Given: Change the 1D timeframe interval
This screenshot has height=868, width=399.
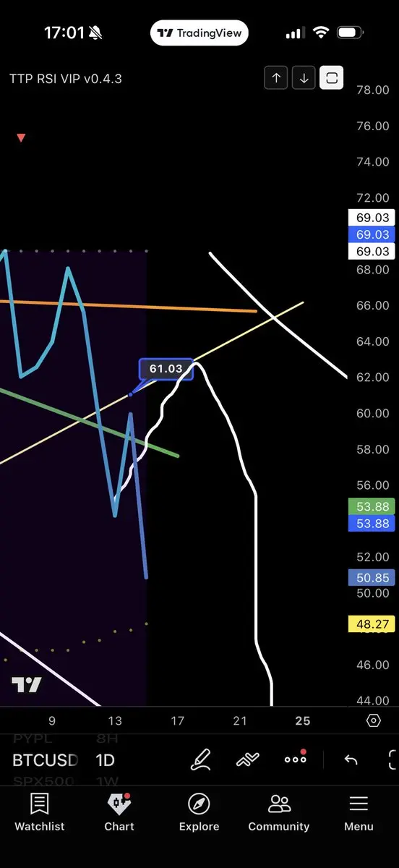Looking at the screenshot, I should pyautogui.click(x=106, y=760).
